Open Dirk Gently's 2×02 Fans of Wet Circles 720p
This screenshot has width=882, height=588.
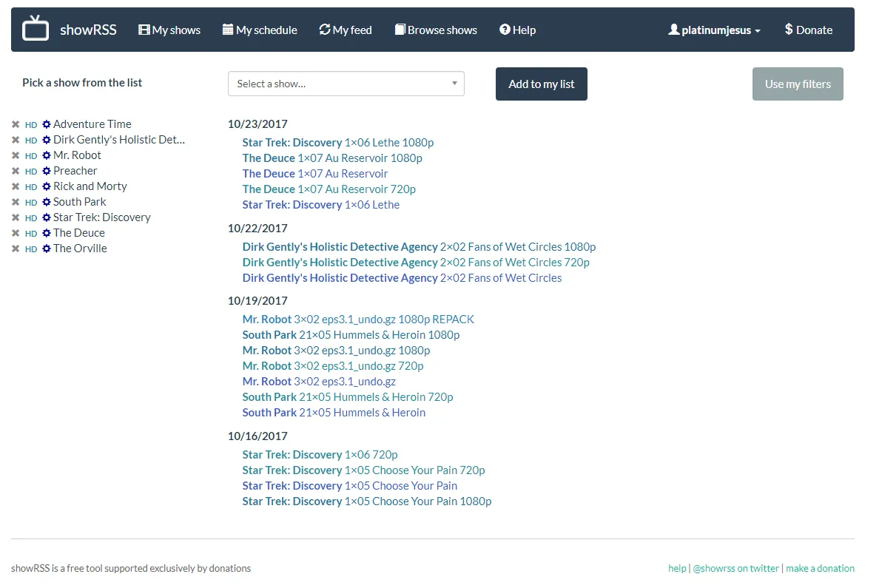pos(417,263)
